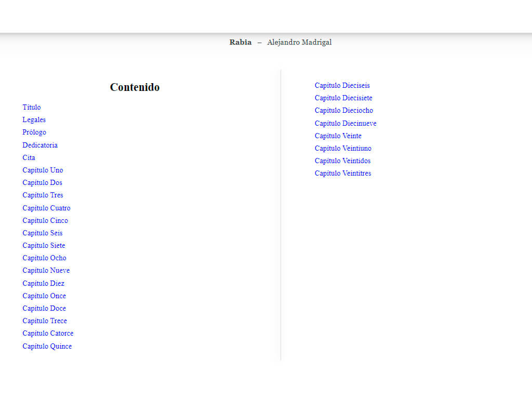Go to the Legales section
The image size is (532, 399).
coord(34,120)
